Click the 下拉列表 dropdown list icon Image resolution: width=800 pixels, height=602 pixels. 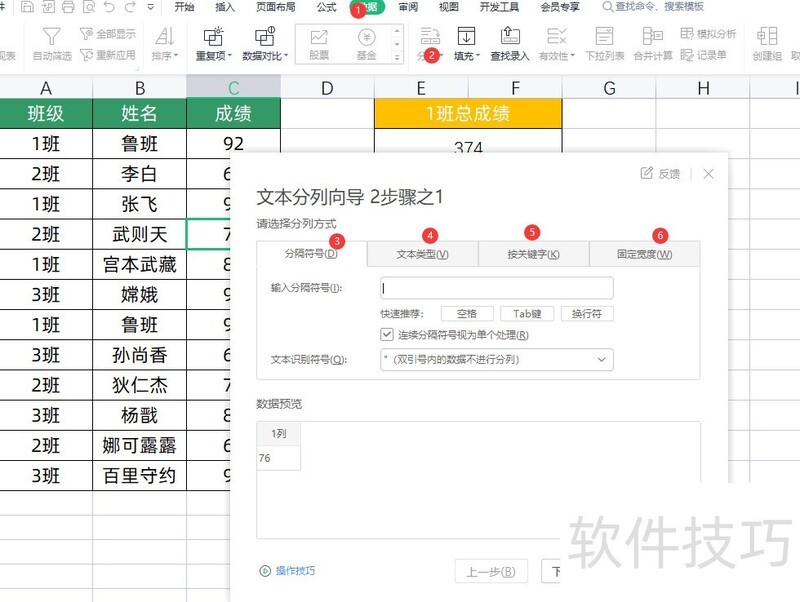tap(605, 37)
